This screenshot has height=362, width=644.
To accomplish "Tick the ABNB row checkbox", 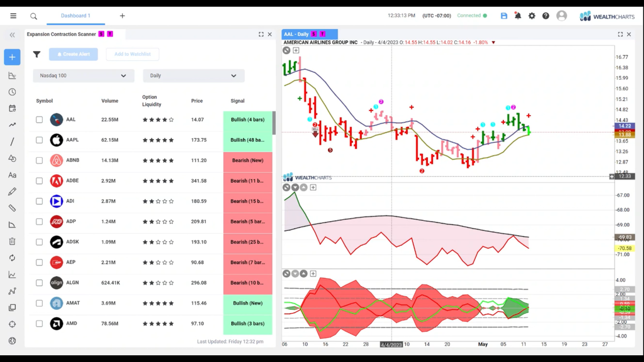I will click(39, 161).
